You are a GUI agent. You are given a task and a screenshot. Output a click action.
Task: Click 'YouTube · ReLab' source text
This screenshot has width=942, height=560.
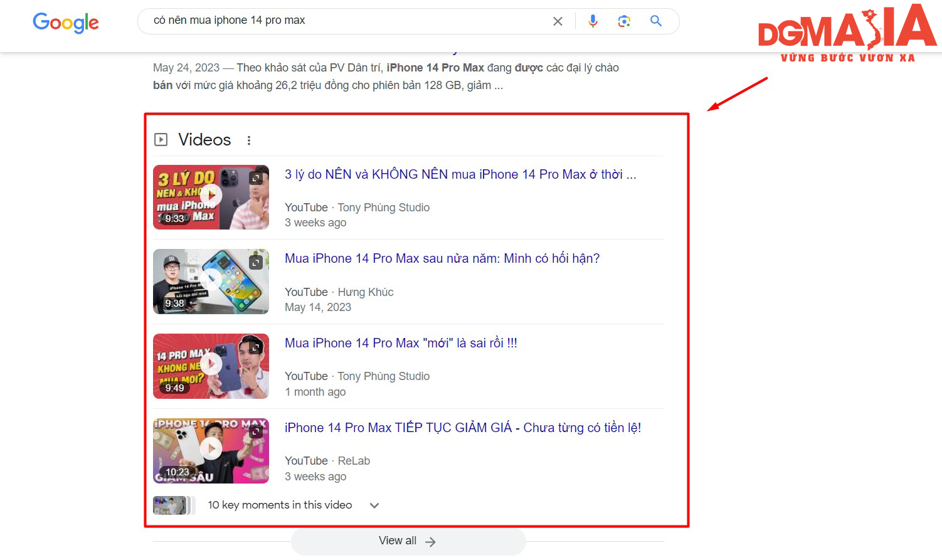click(x=327, y=461)
